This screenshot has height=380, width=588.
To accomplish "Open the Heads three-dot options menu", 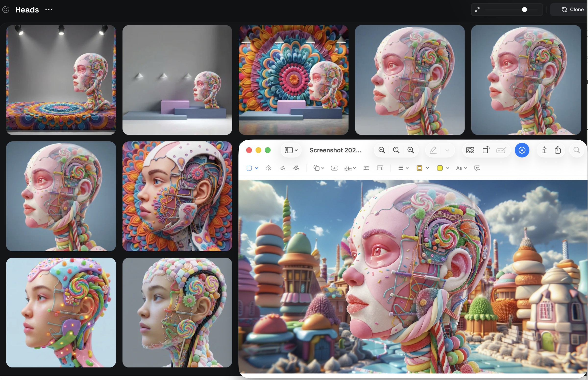I will 49,10.
